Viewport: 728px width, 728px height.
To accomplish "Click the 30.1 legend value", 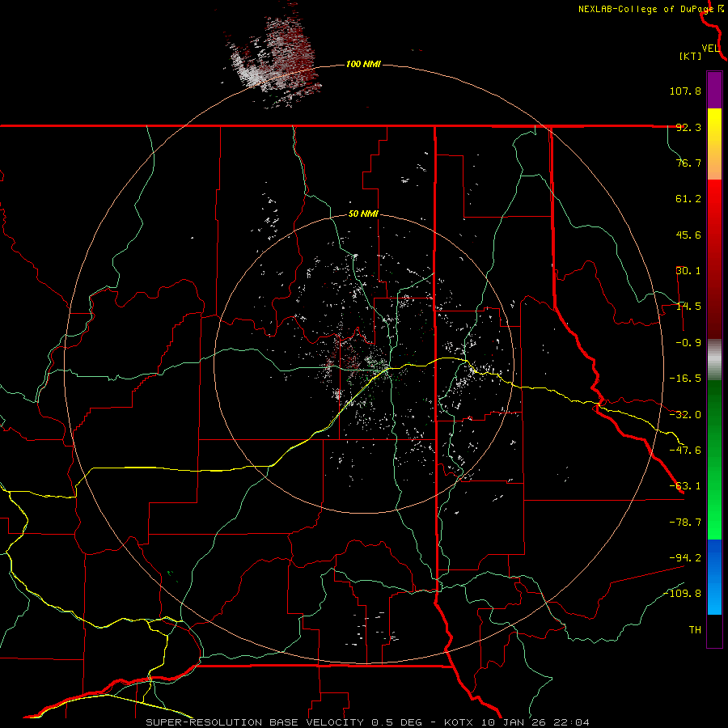I will tap(688, 271).
